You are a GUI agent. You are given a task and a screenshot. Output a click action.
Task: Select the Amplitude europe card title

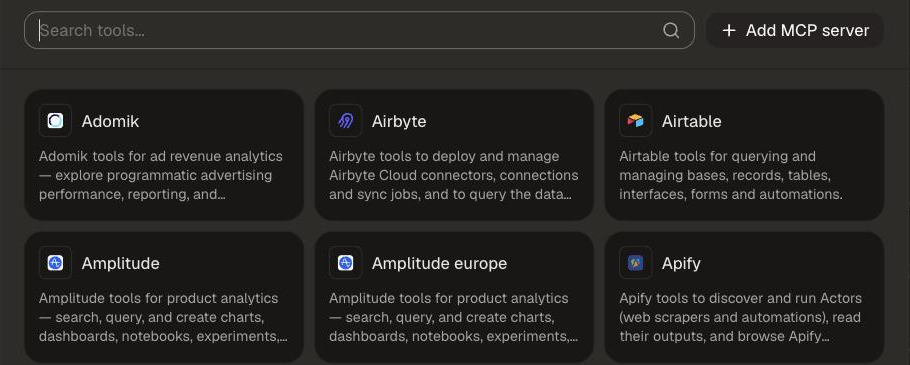tap(439, 263)
